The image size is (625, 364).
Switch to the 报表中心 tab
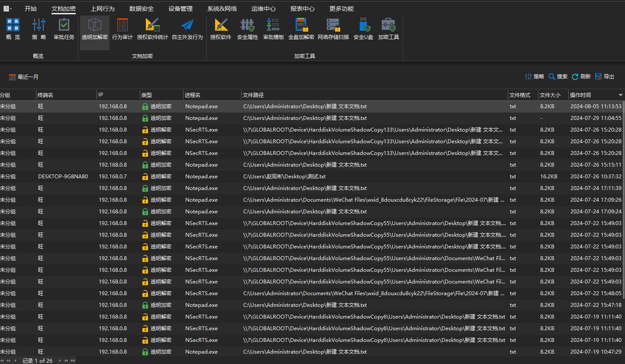303,9
